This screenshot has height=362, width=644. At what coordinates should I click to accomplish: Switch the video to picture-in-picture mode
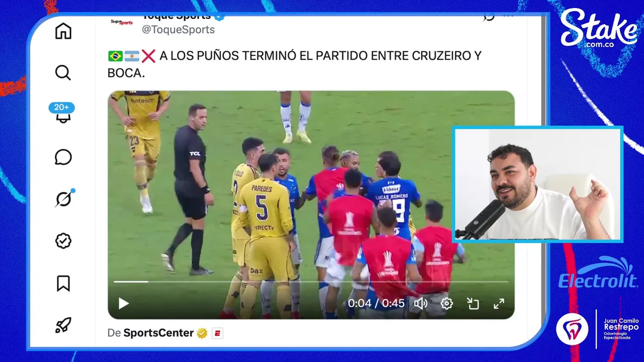point(473,304)
